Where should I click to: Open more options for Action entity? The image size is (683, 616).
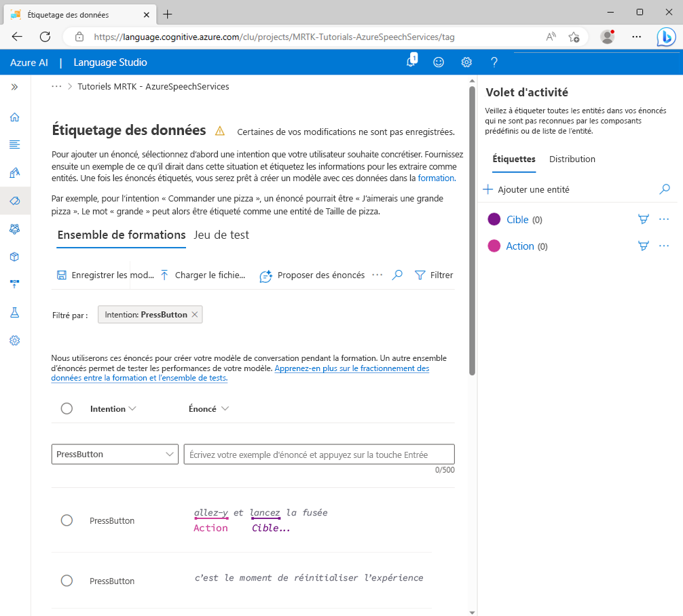(664, 246)
